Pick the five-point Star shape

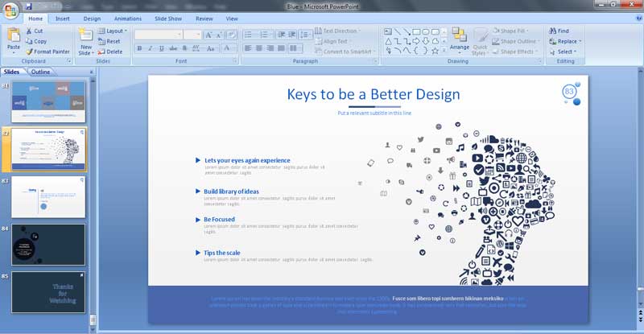435,51
